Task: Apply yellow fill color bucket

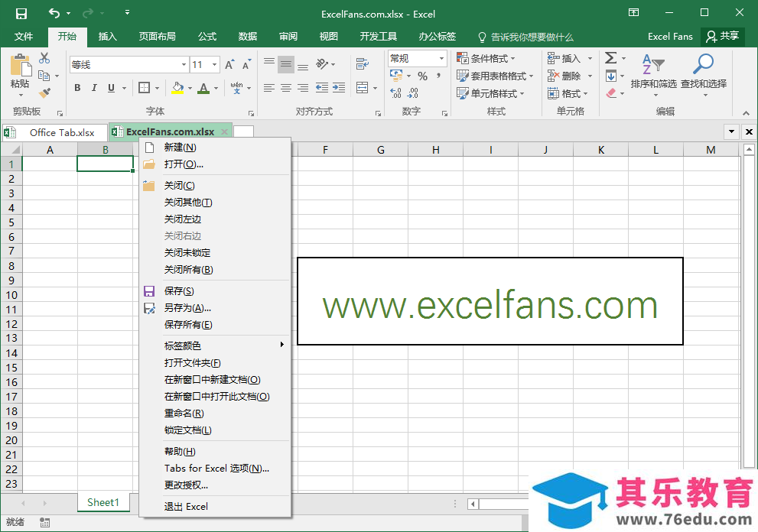Action: coord(178,87)
